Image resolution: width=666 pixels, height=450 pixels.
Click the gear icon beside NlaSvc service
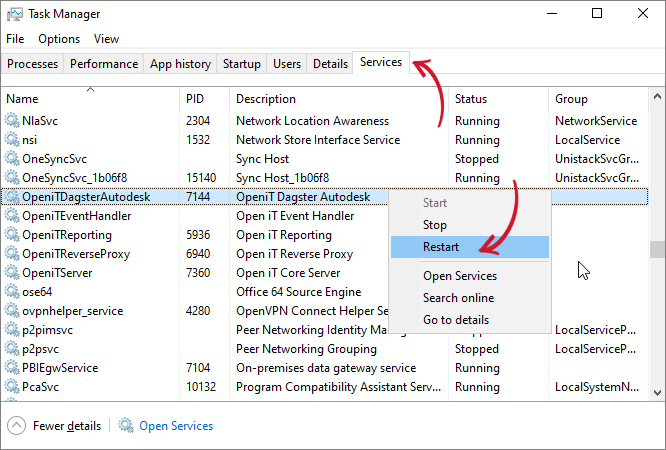(x=12, y=121)
